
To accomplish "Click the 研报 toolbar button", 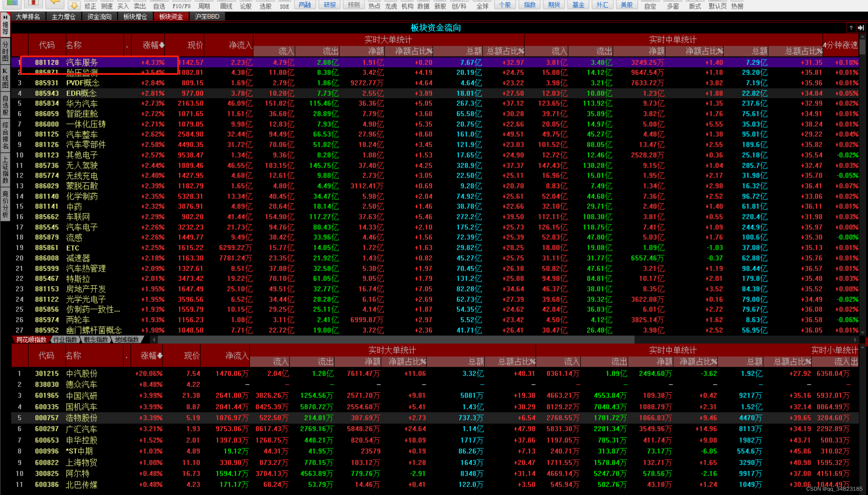I will (x=329, y=5).
